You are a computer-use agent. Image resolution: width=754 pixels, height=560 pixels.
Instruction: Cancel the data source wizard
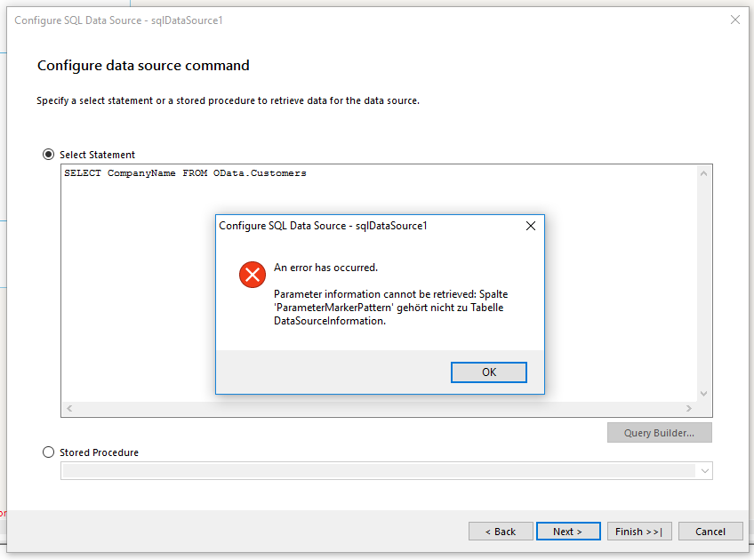pos(710,532)
